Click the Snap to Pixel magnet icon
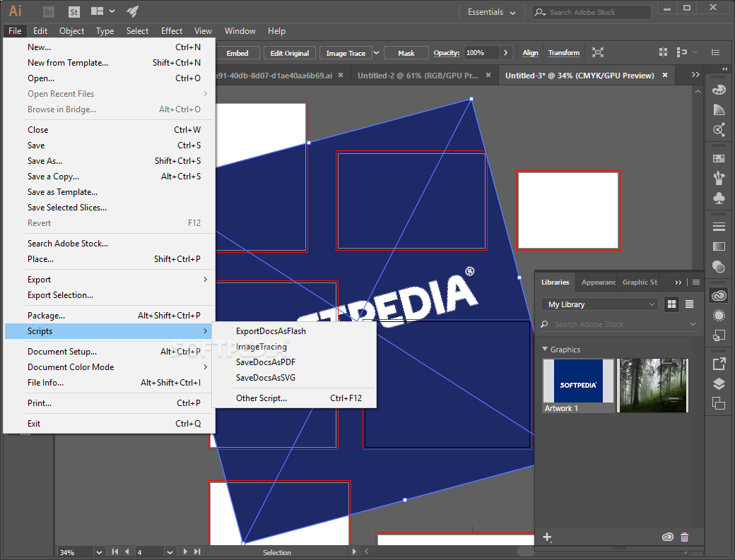This screenshot has width=735, height=560. [681, 52]
